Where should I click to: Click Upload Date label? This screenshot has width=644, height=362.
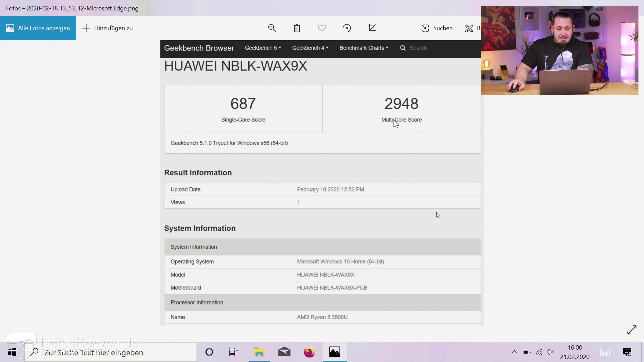tap(185, 189)
